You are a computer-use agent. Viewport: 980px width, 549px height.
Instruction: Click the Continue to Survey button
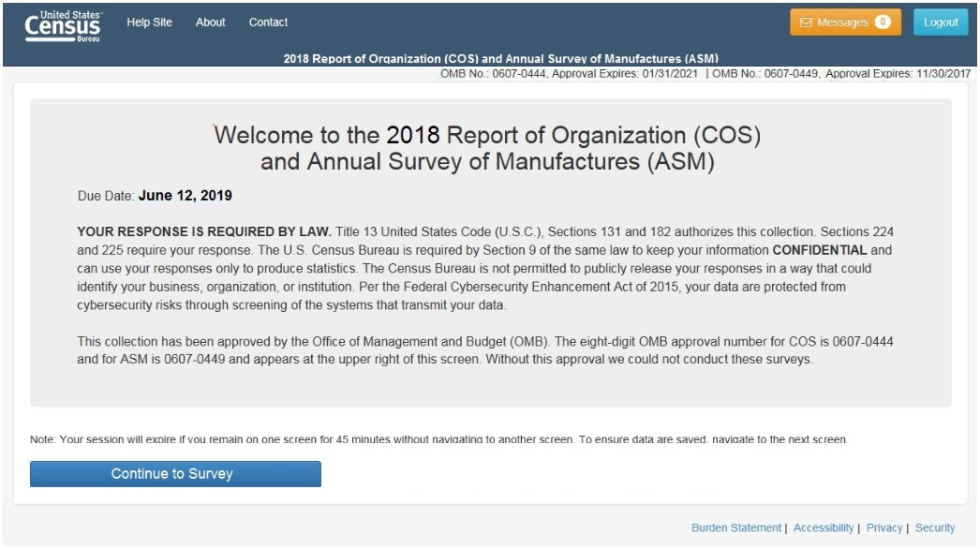pos(175,474)
